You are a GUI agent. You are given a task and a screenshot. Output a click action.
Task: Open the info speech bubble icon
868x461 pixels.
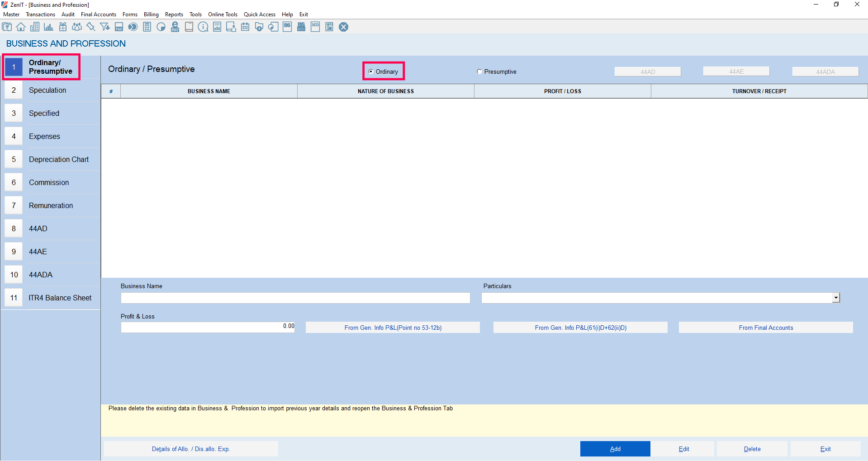tap(203, 27)
